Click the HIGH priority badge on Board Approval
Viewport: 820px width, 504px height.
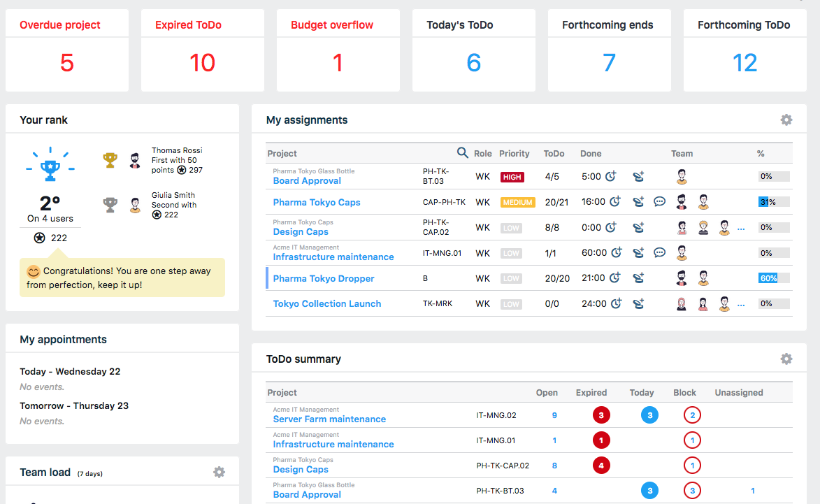click(x=512, y=177)
